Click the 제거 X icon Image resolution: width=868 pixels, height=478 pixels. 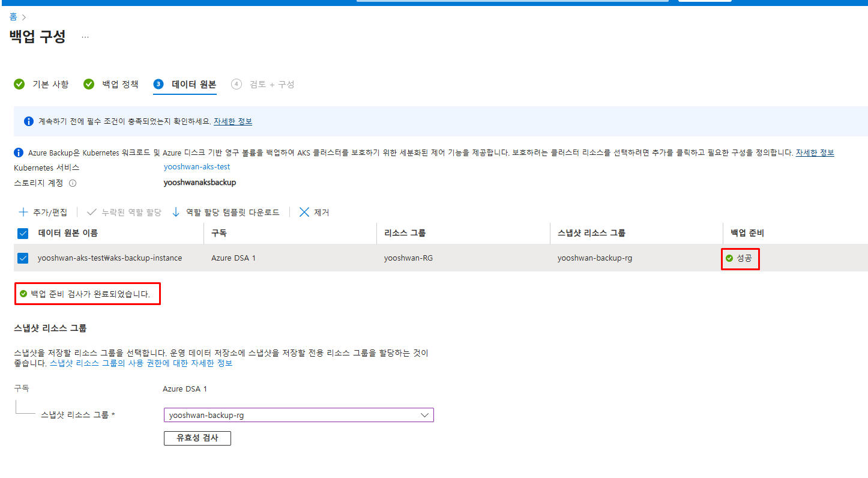tap(304, 212)
